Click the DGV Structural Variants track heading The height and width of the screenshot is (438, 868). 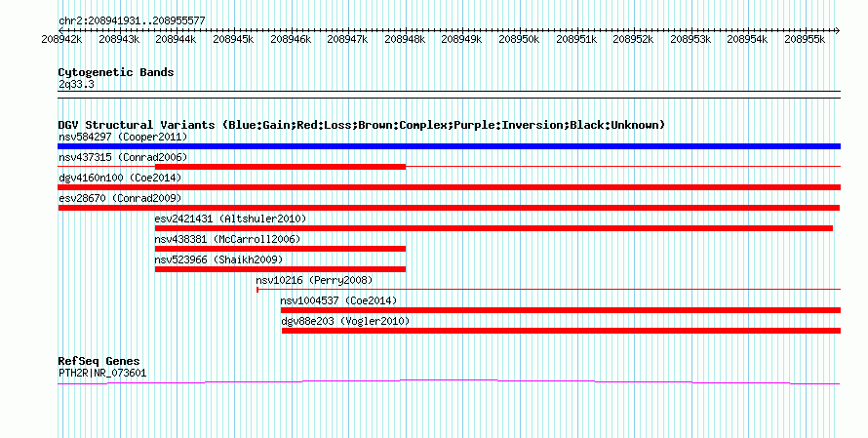[362, 125]
